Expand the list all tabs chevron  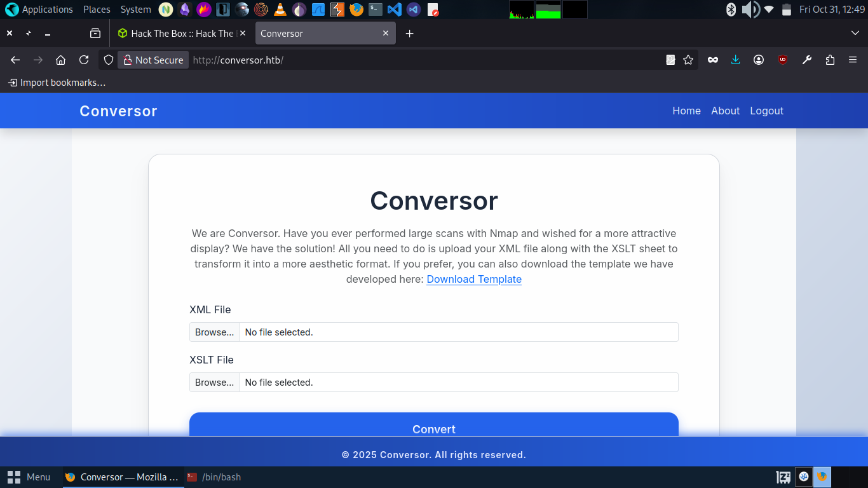click(855, 33)
